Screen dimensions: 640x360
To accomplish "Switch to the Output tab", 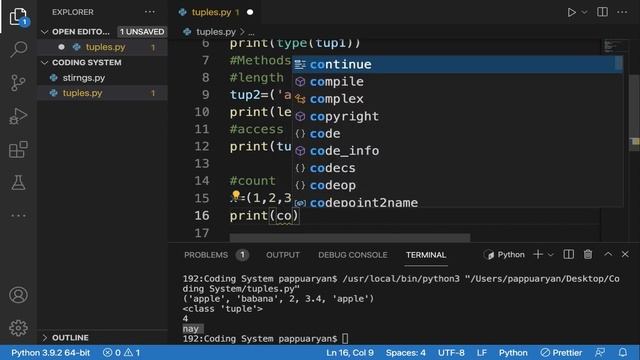I will 282,255.
